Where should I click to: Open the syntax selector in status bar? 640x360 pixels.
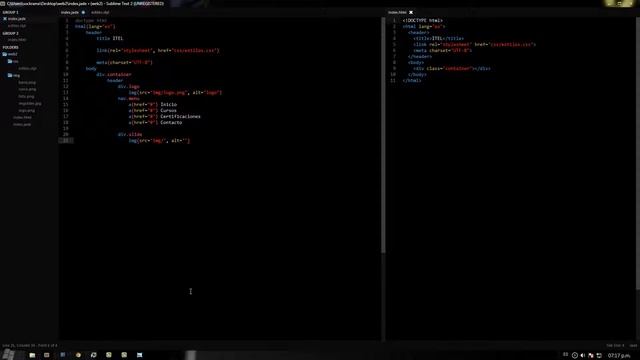633,346
